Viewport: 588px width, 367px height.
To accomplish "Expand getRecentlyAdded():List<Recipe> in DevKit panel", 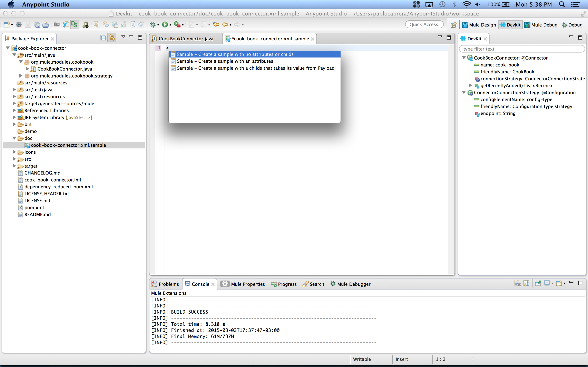I will (x=470, y=85).
